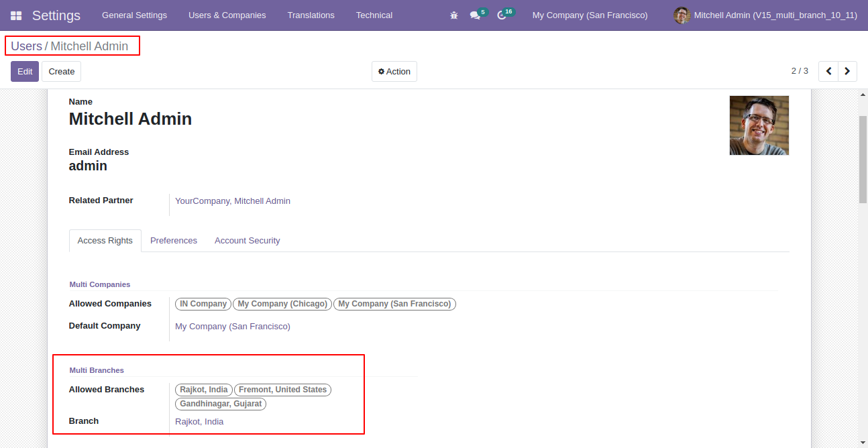The height and width of the screenshot is (448, 868).
Task: Open Translations menu
Action: click(311, 15)
